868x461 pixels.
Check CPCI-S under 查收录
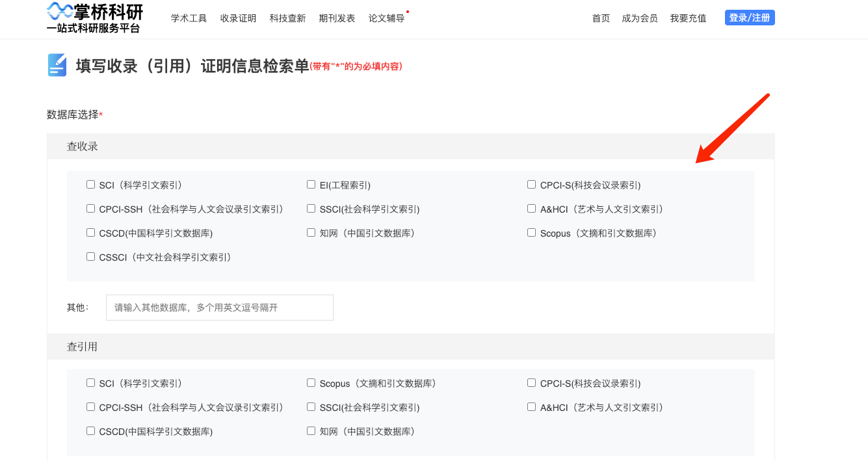[x=532, y=185]
